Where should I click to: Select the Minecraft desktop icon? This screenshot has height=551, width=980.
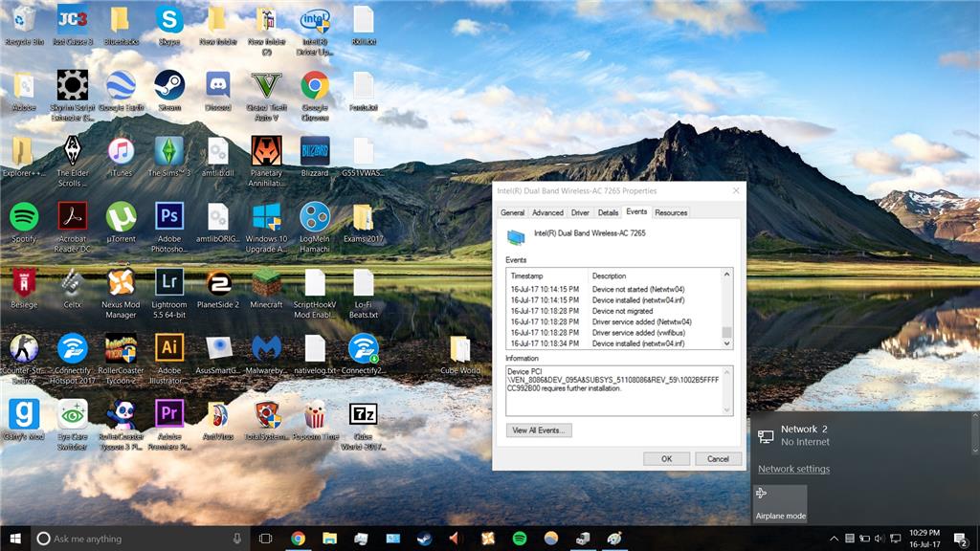click(266, 289)
